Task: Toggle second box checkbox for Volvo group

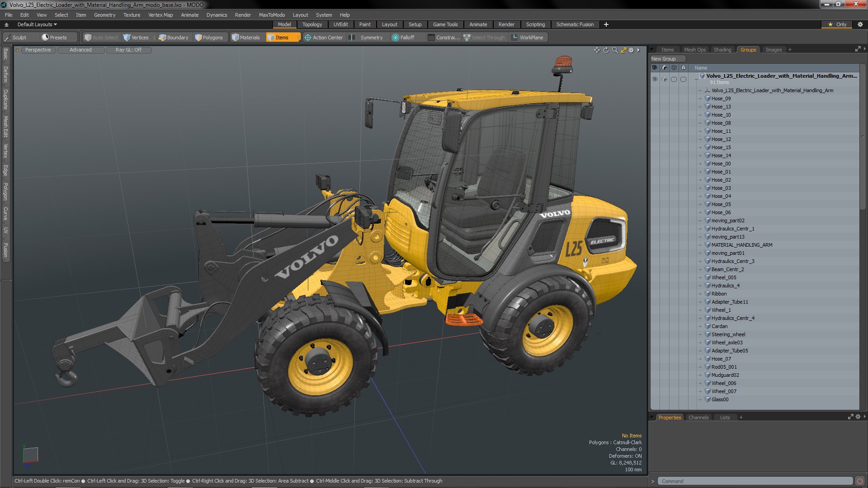Action: point(683,79)
